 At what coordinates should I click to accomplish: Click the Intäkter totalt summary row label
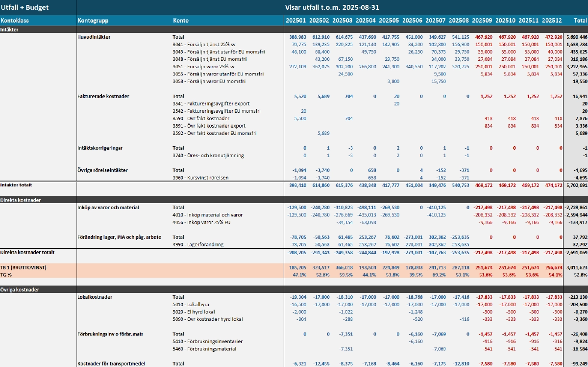click(x=17, y=185)
